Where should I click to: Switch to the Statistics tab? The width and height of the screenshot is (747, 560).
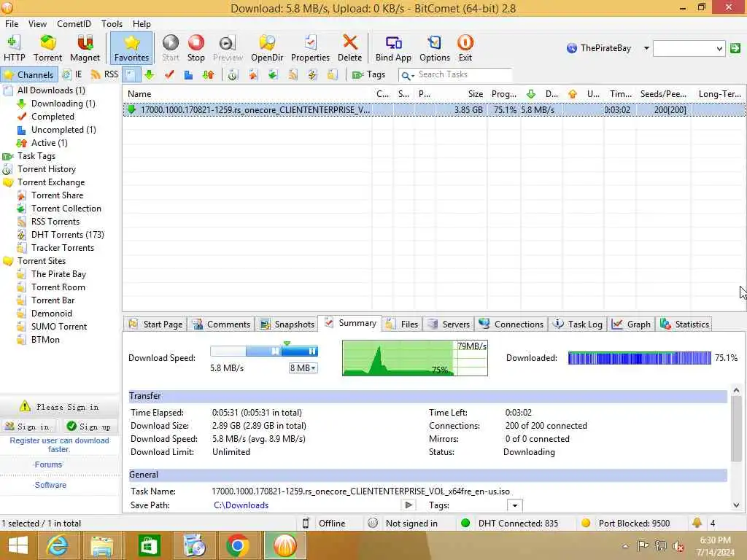pyautogui.click(x=684, y=324)
